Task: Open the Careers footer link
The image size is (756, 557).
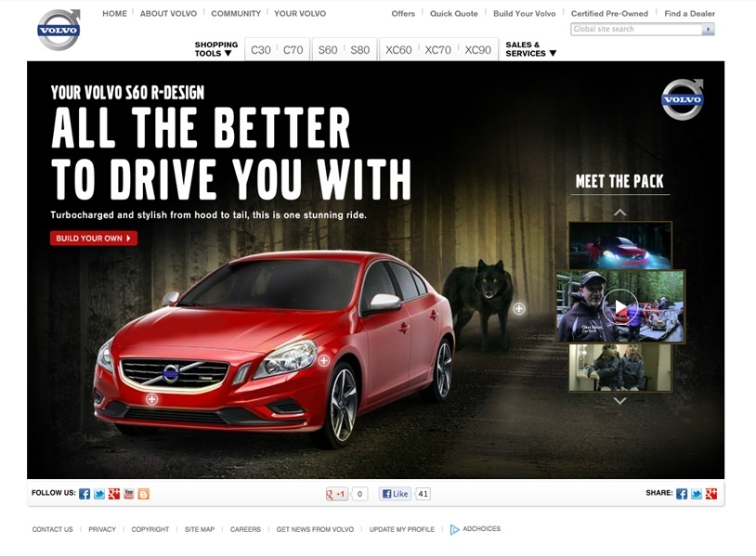Action: coord(245,529)
